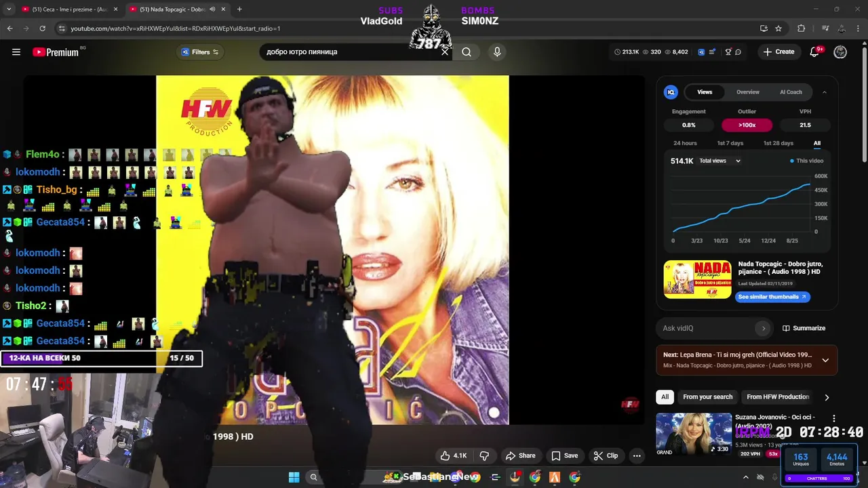The height and width of the screenshot is (488, 868).
Task: Open a new browser tab
Action: pos(239,9)
